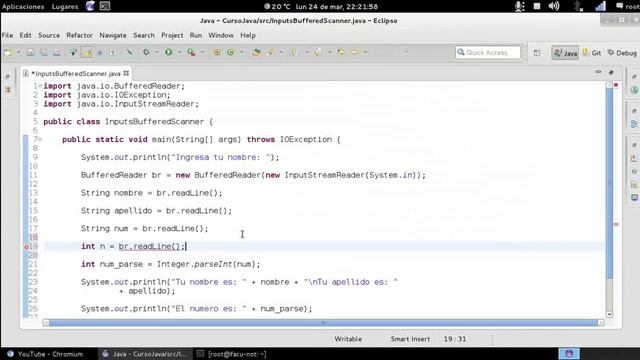Viewport: 640px width, 360px height.
Task: Click the Search flashlight toolbar icon
Action: (270, 52)
